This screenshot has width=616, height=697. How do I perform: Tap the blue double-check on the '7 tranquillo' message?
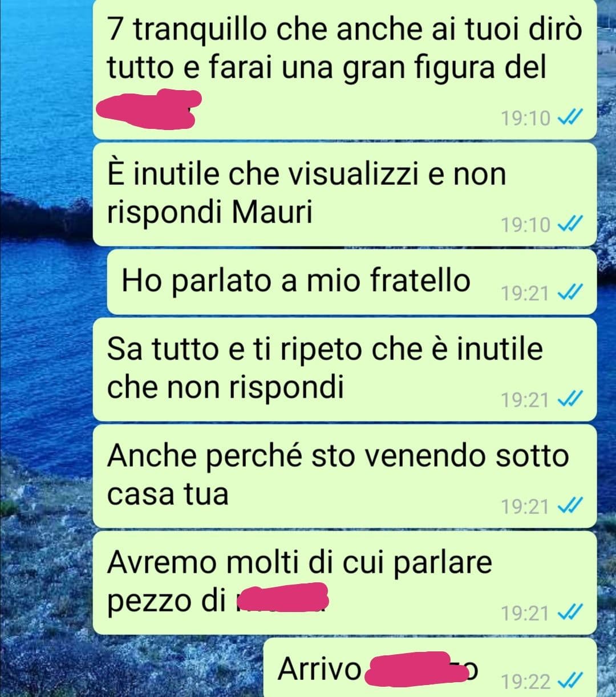569,118
